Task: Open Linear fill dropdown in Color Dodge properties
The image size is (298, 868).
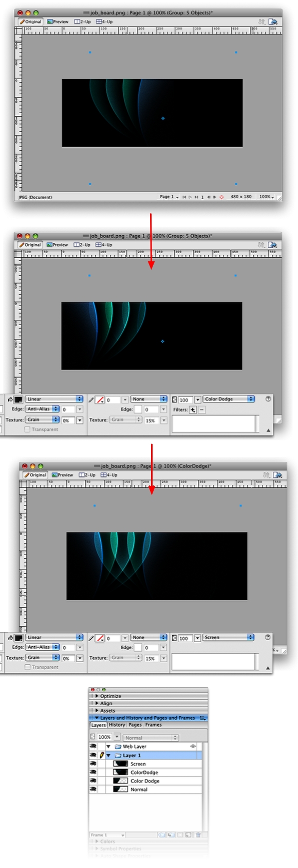Action: (x=54, y=399)
